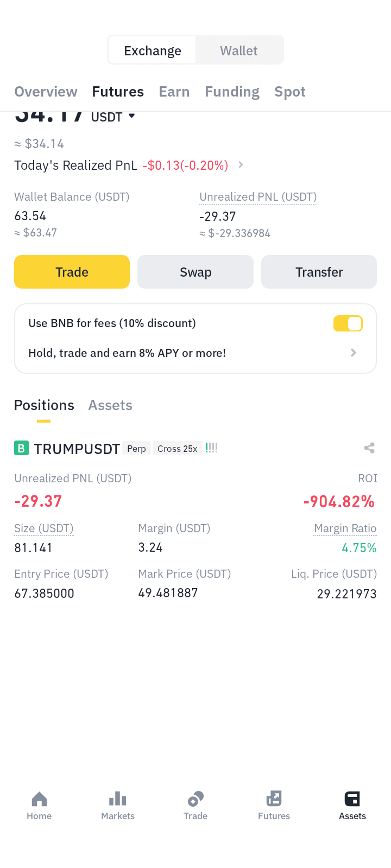The height and width of the screenshot is (868, 391).
Task: Tap the Swap button
Action: point(195,272)
